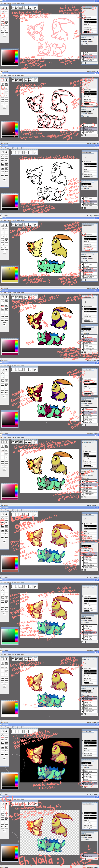The image size is (99, 868).
Task: Select rectangle selection tool in final screenshot
Action: (x=2, y=804)
